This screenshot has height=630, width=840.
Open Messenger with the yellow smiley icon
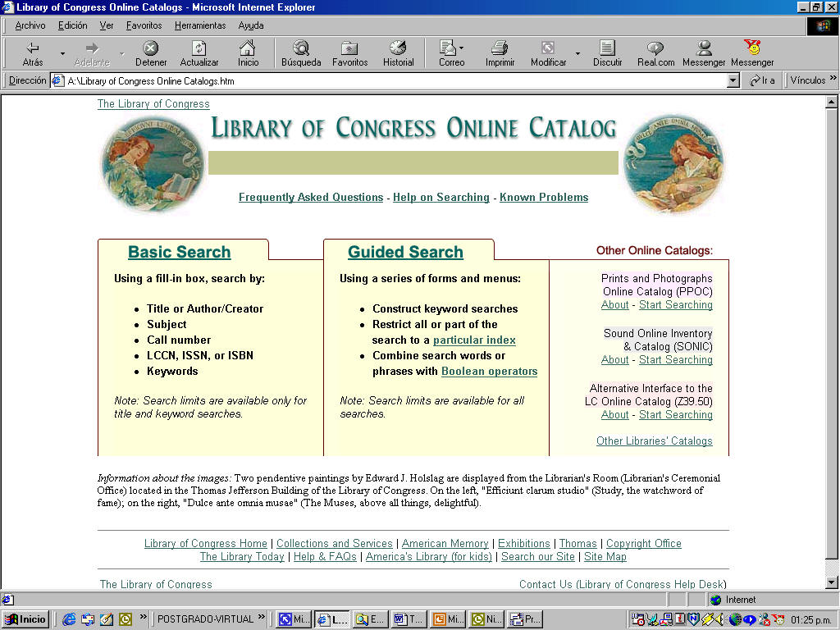pos(752,53)
